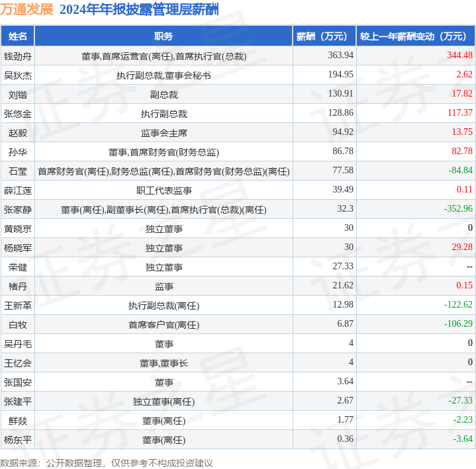The width and height of the screenshot is (476, 469).
Task: Click salary value 86.78
Action: click(343, 151)
